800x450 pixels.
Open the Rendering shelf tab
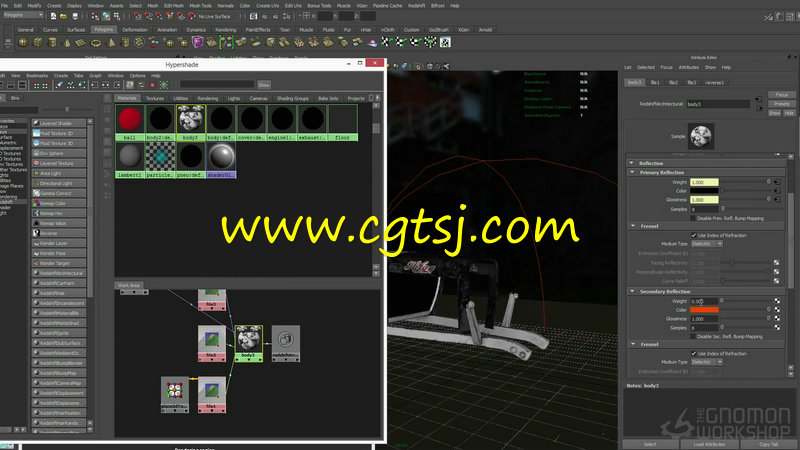point(226,30)
